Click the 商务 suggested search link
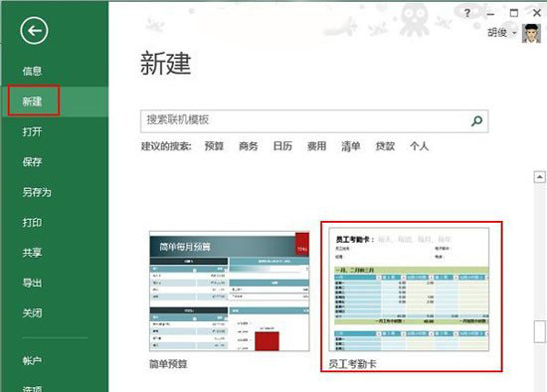 [248, 146]
